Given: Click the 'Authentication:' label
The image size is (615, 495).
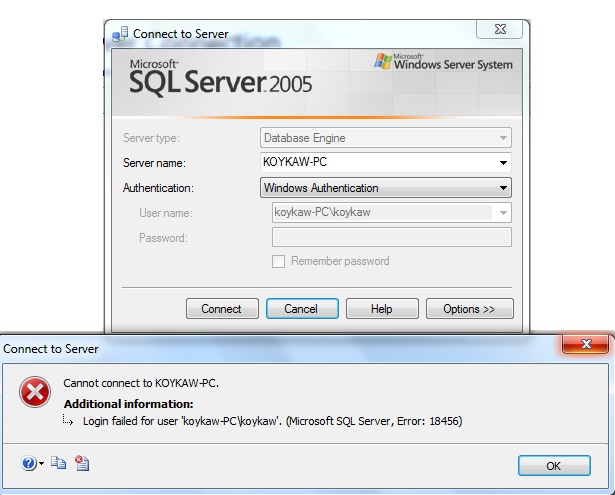Looking at the screenshot, I should [158, 188].
